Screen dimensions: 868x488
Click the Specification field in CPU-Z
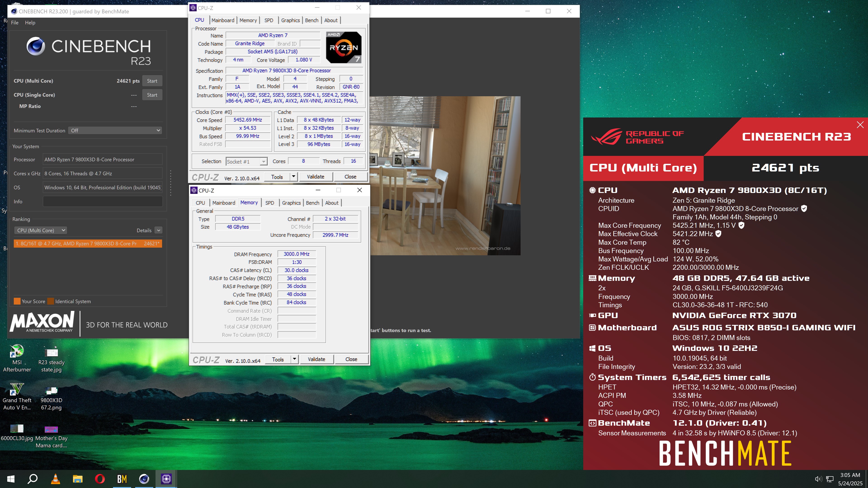[294, 70]
